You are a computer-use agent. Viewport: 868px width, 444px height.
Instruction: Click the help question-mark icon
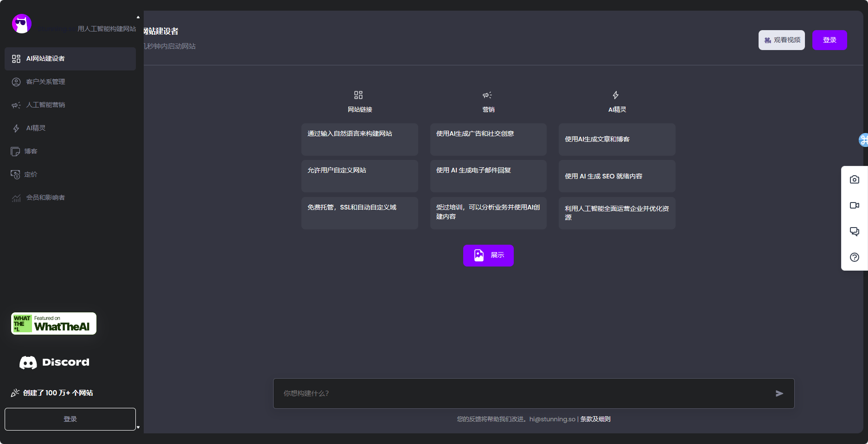(855, 257)
